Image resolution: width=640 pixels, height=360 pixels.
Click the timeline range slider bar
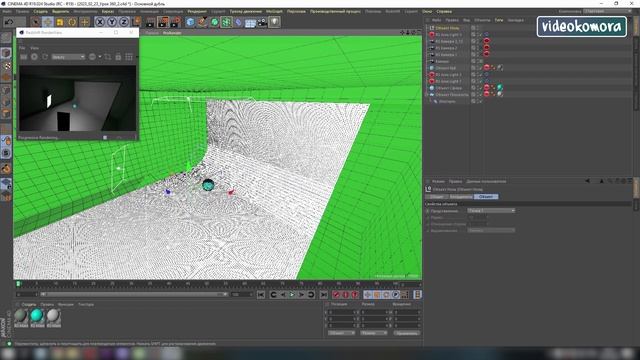tap(134, 294)
